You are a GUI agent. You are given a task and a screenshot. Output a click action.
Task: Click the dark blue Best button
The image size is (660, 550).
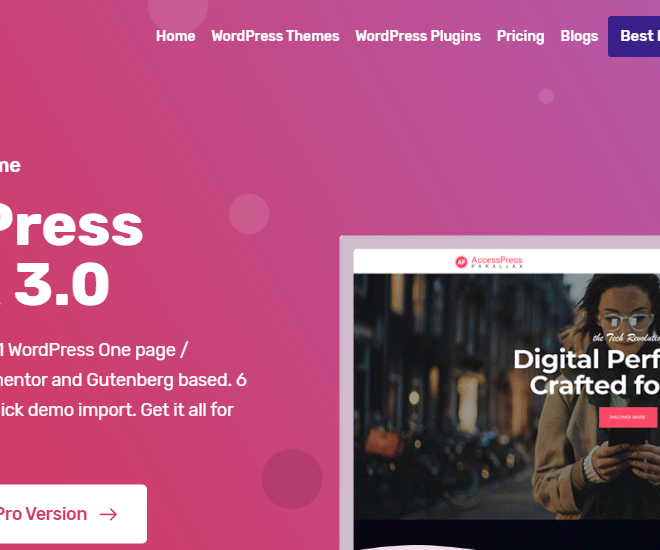coord(634,36)
